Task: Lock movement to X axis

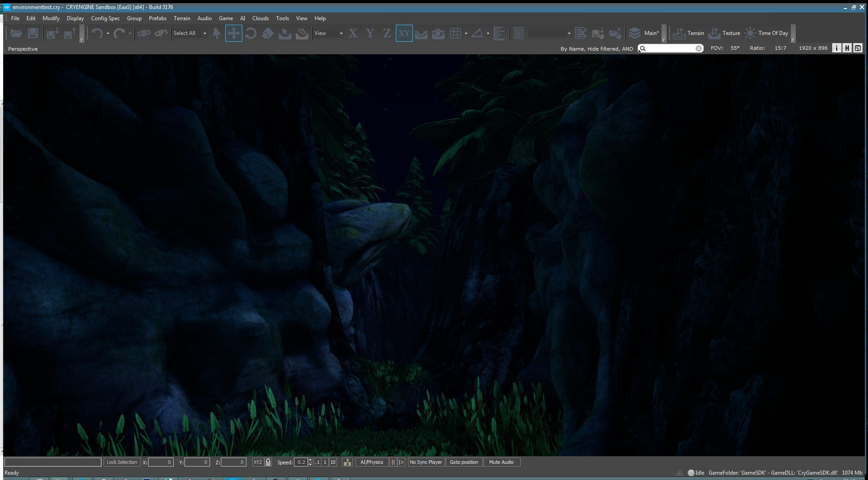Action: pos(353,33)
